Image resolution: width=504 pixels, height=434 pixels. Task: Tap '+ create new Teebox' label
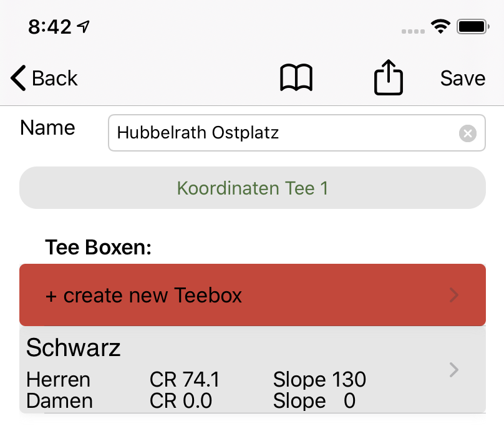(143, 295)
